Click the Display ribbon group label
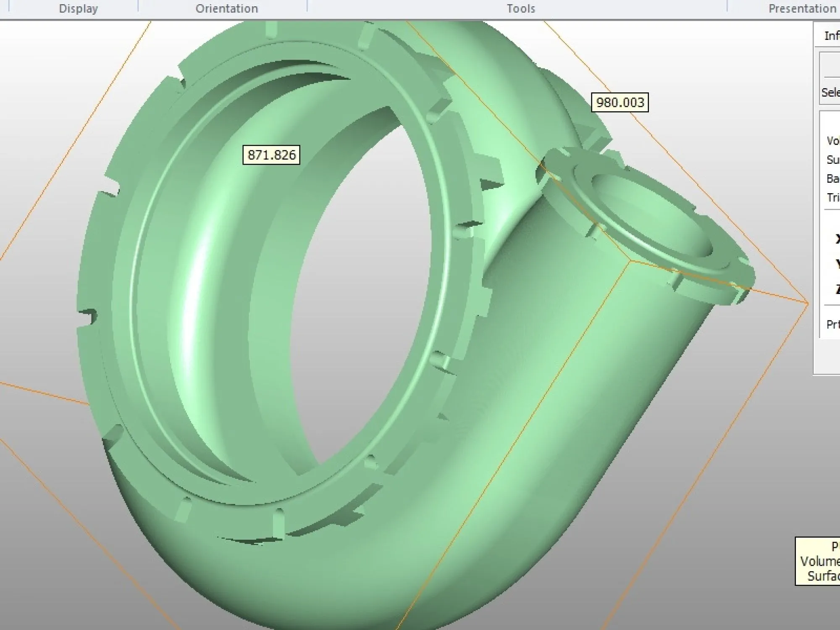 pos(78,8)
